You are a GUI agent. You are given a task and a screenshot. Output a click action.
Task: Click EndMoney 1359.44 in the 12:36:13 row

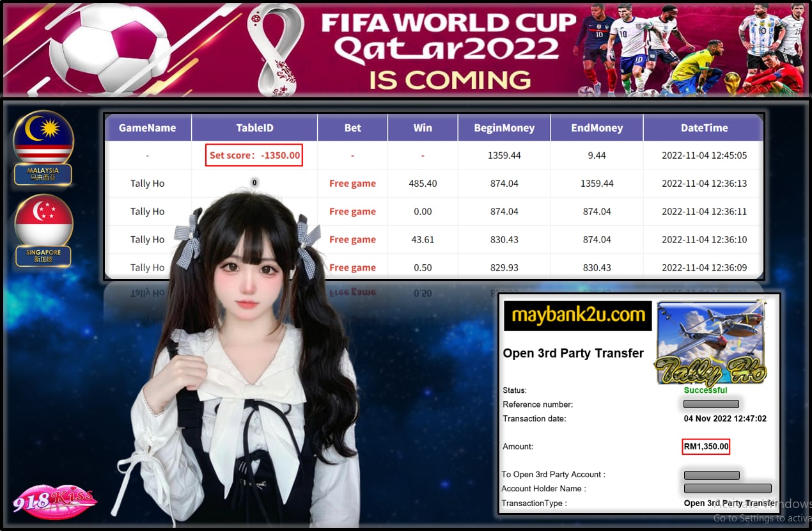[x=597, y=184]
